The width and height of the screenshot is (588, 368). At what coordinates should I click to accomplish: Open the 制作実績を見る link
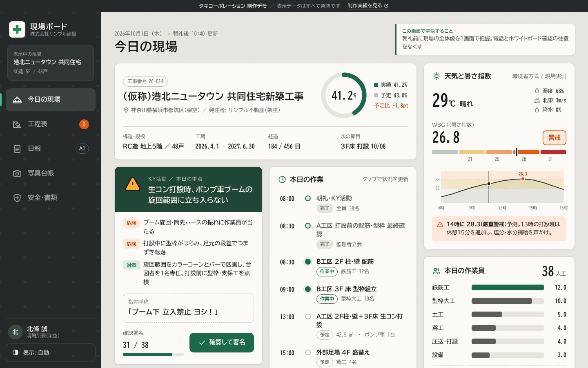tap(367, 6)
